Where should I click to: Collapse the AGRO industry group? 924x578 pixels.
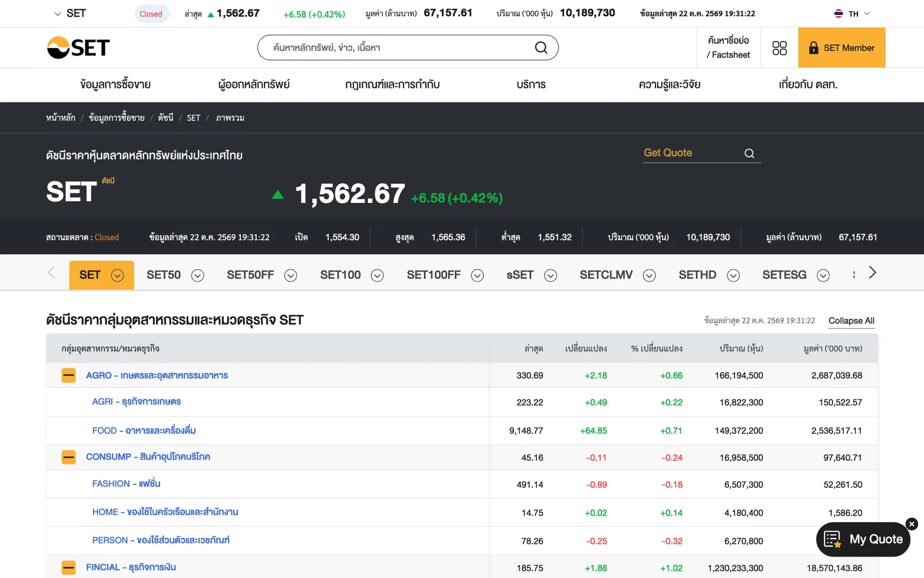69,376
